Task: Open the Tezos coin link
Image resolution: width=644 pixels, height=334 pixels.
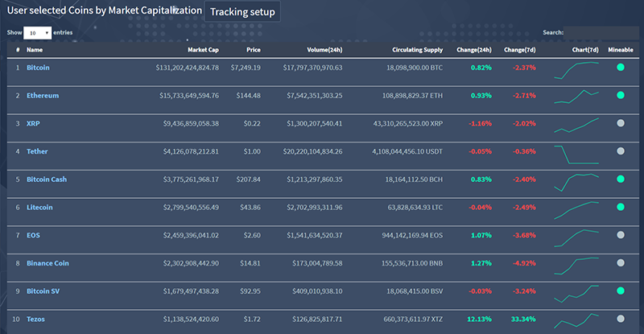Action: click(35, 320)
